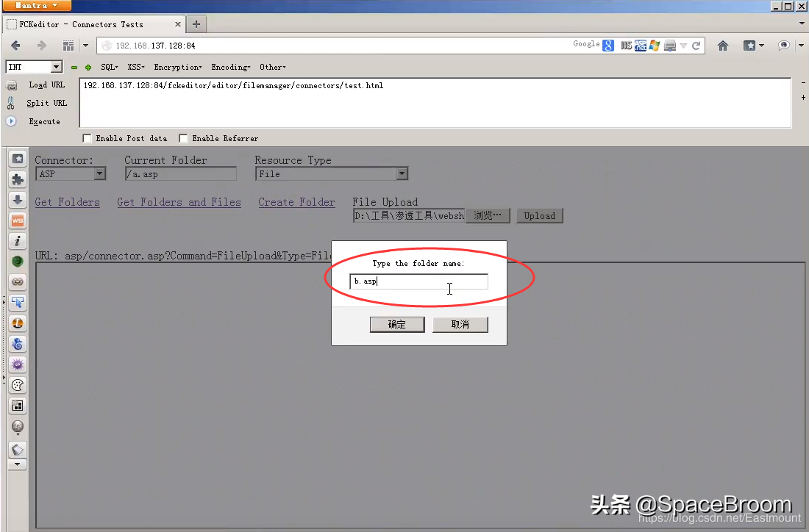
Task: Click the purple bug sidebar icon
Action: (18, 364)
